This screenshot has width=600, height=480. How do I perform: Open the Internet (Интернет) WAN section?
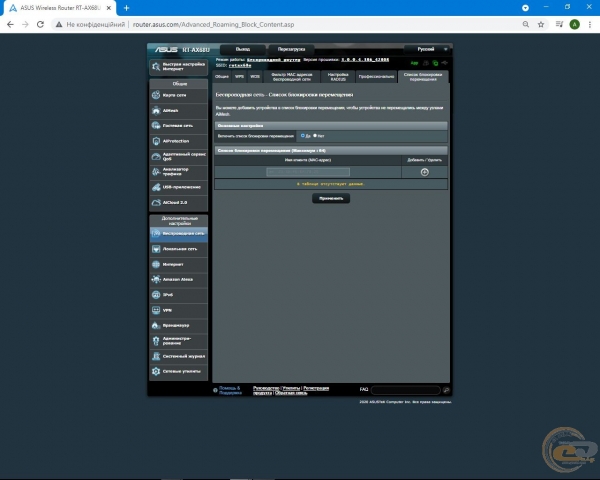[x=179, y=264]
